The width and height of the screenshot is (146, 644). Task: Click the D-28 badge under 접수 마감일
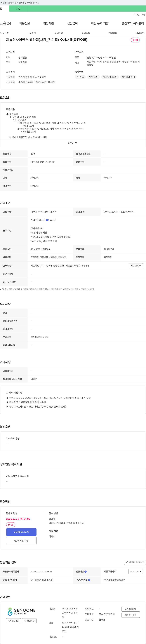tap(11, 525)
